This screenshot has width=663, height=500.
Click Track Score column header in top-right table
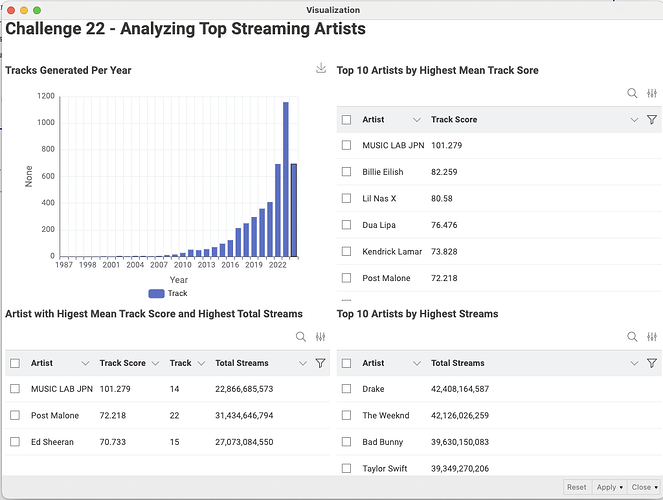pyautogui.click(x=454, y=120)
